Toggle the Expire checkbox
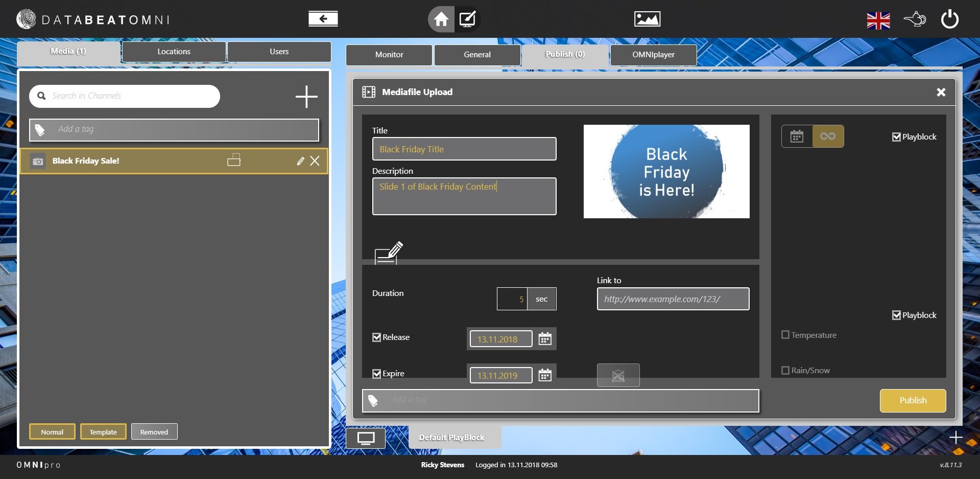 [x=377, y=374]
